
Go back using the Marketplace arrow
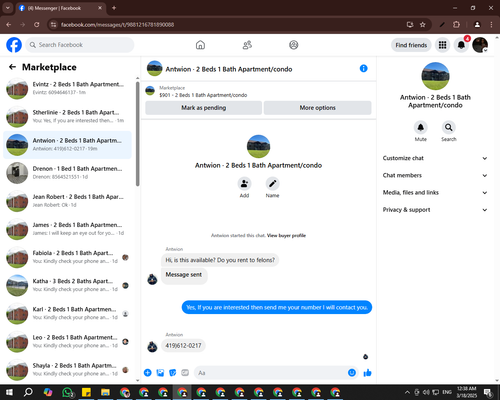(x=12, y=67)
